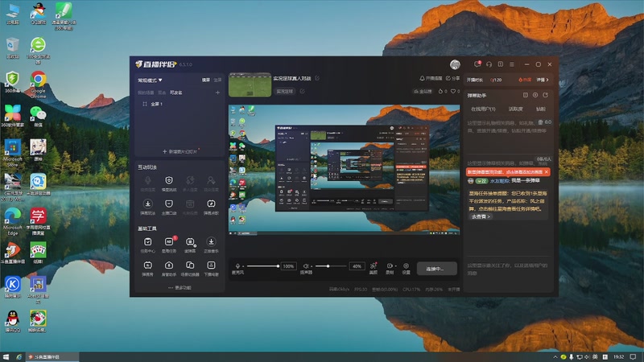Click the 直播伴侣 taskbar button

click(52, 357)
